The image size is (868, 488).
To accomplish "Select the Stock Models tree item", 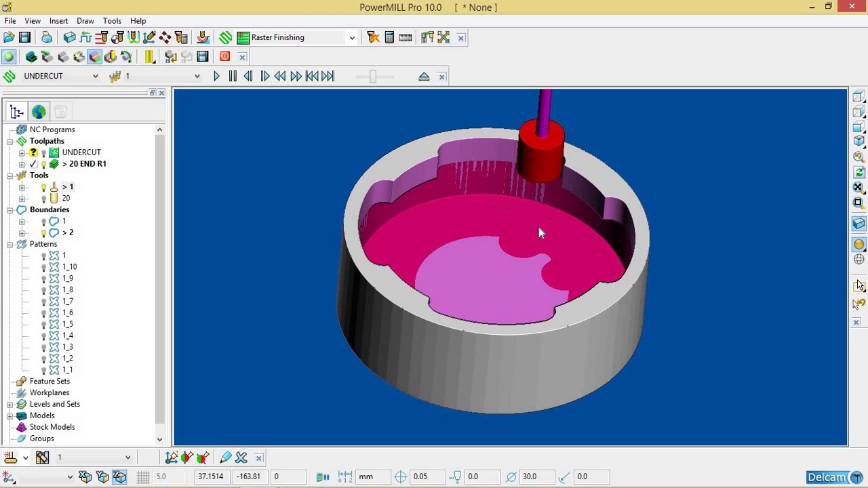I will [52, 427].
